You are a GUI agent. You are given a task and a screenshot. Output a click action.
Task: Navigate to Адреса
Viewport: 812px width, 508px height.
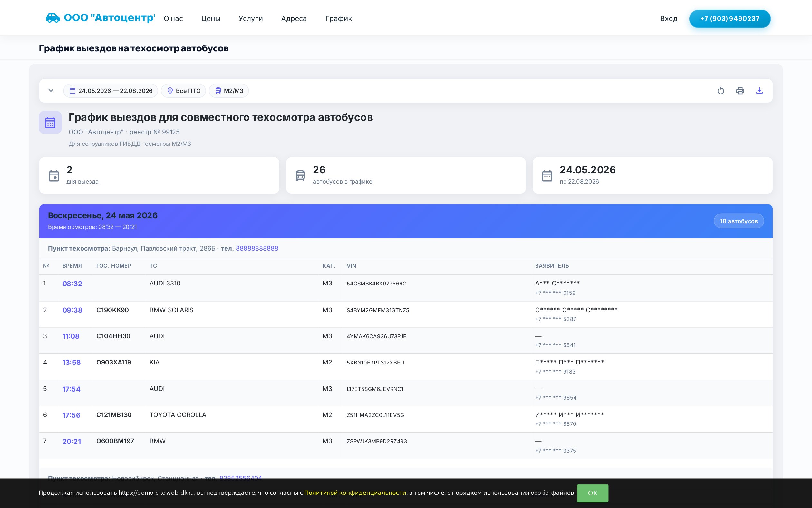tap(294, 18)
